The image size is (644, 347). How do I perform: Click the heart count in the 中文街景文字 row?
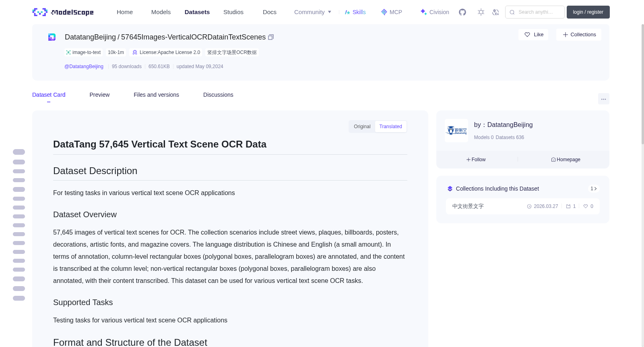pyautogui.click(x=588, y=206)
